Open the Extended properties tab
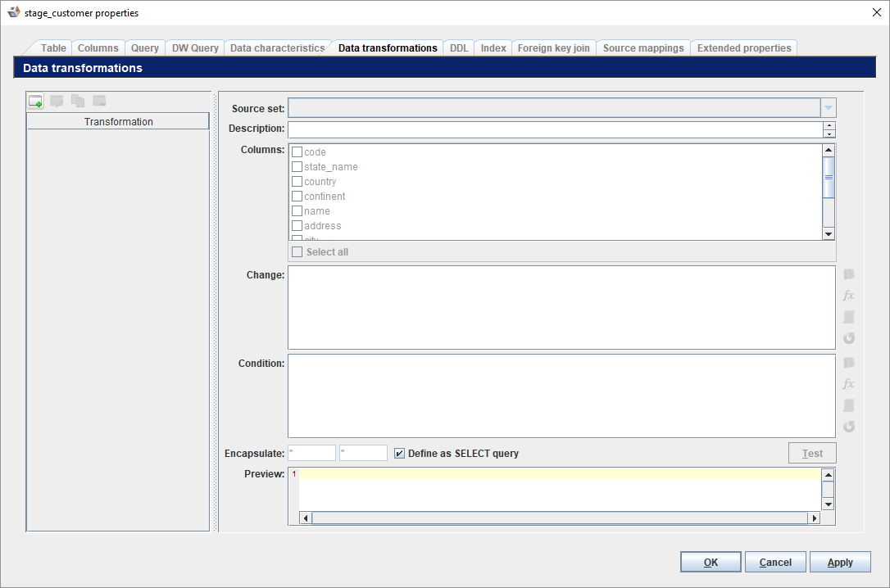This screenshot has width=890, height=588. click(744, 48)
